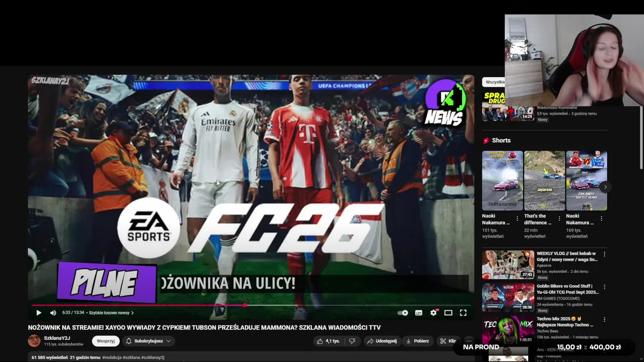Click the 61 585 wyświetleń view count
The height and width of the screenshot is (362, 644).
click(49, 357)
